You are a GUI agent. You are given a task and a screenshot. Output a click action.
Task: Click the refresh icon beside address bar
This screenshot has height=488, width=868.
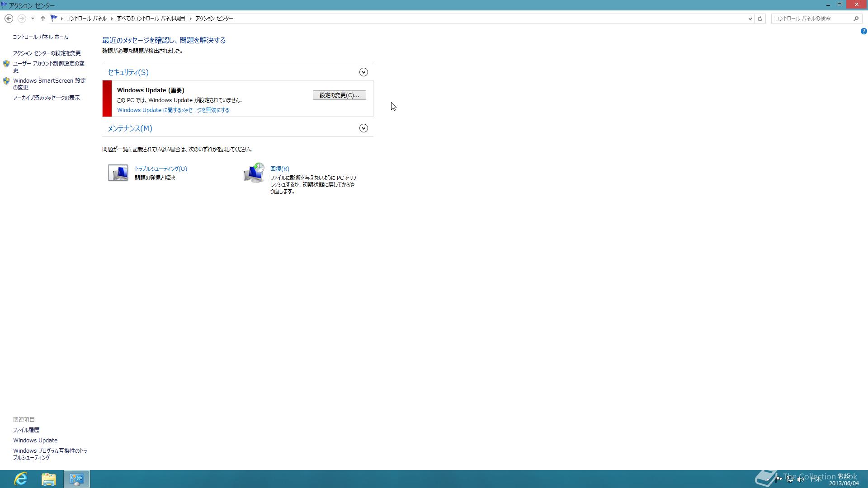760,19
